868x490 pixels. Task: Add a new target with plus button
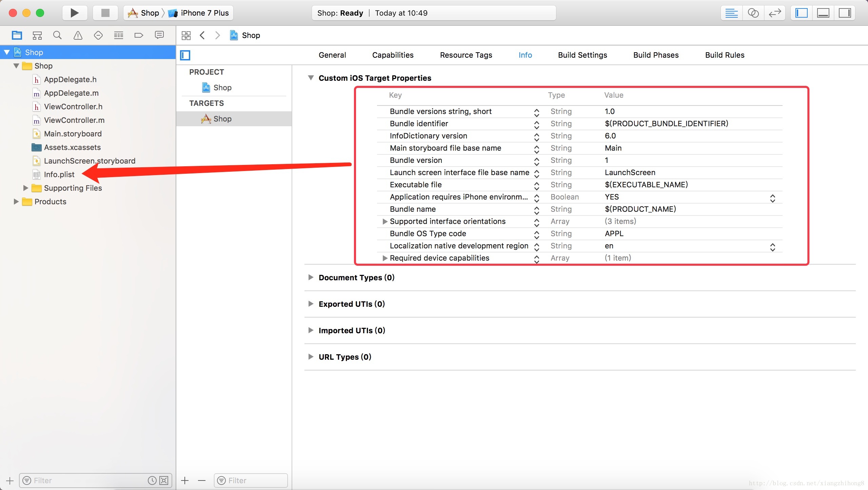(x=185, y=480)
